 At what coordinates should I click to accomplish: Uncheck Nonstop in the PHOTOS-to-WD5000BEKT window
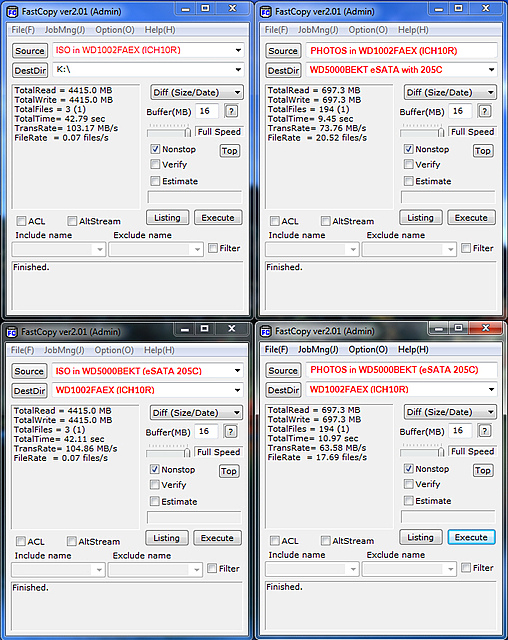[x=408, y=149]
